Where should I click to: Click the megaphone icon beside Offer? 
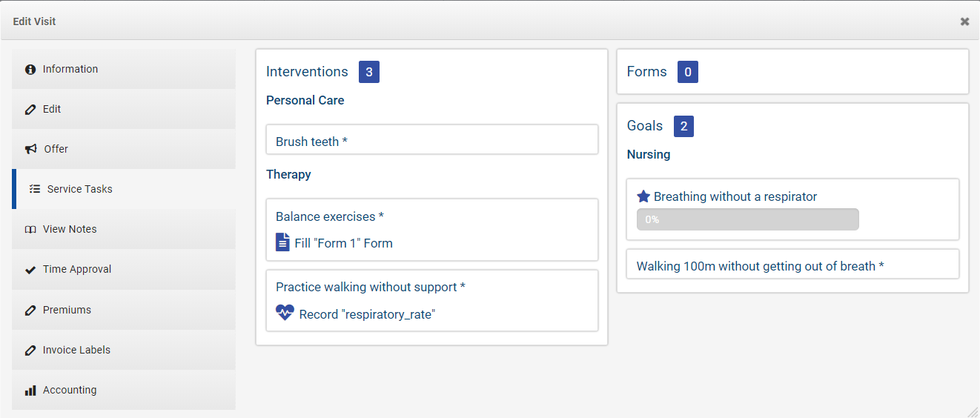[x=31, y=149]
